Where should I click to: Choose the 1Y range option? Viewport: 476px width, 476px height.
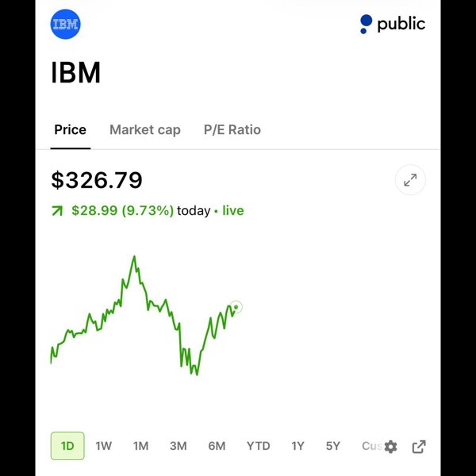point(297,446)
